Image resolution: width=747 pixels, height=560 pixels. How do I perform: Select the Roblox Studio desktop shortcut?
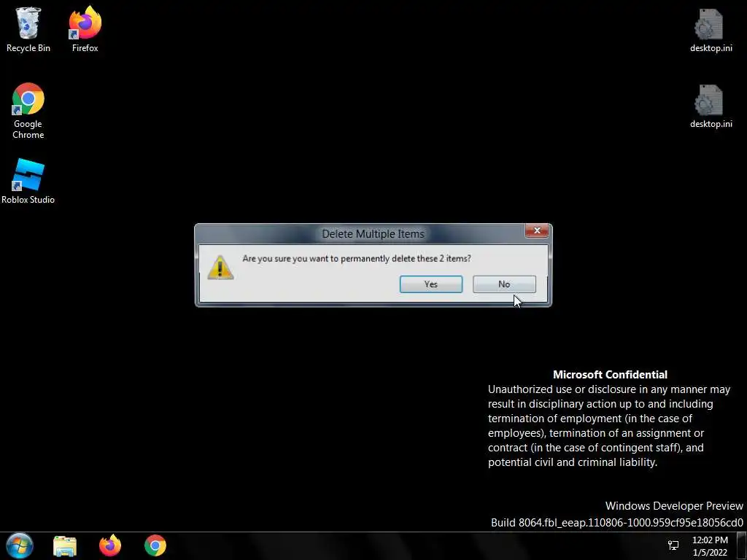pyautogui.click(x=28, y=182)
